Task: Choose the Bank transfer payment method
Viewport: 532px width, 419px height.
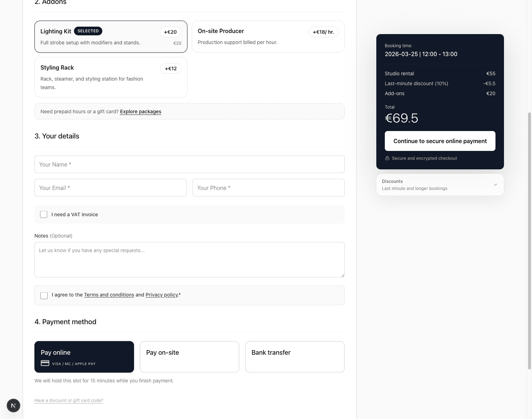Action: (294, 357)
